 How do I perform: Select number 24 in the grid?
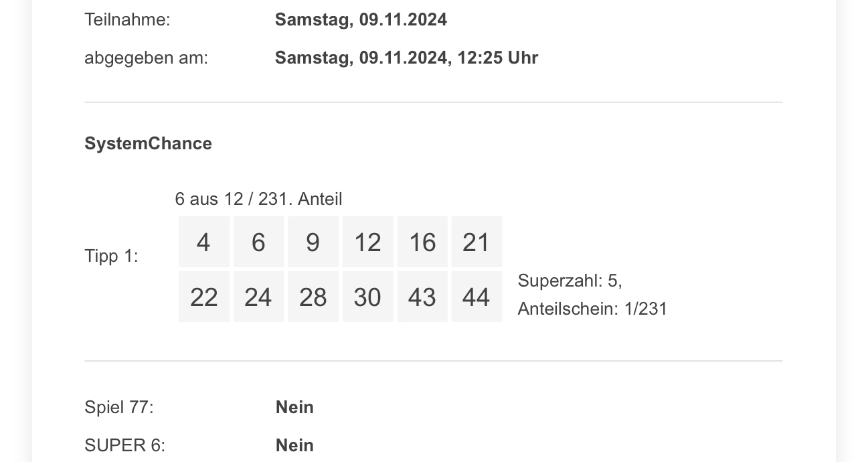click(258, 297)
